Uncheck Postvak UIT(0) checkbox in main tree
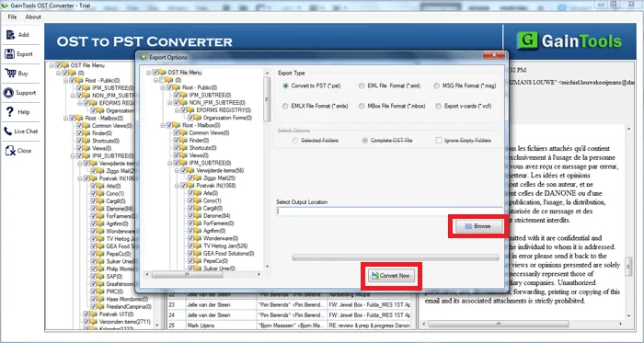This screenshot has height=343, width=644. pyautogui.click(x=86, y=314)
